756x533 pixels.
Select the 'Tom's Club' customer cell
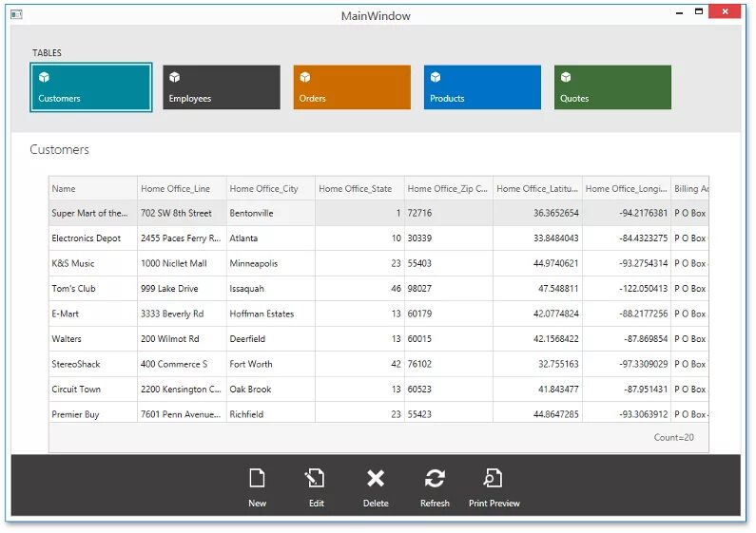point(93,288)
